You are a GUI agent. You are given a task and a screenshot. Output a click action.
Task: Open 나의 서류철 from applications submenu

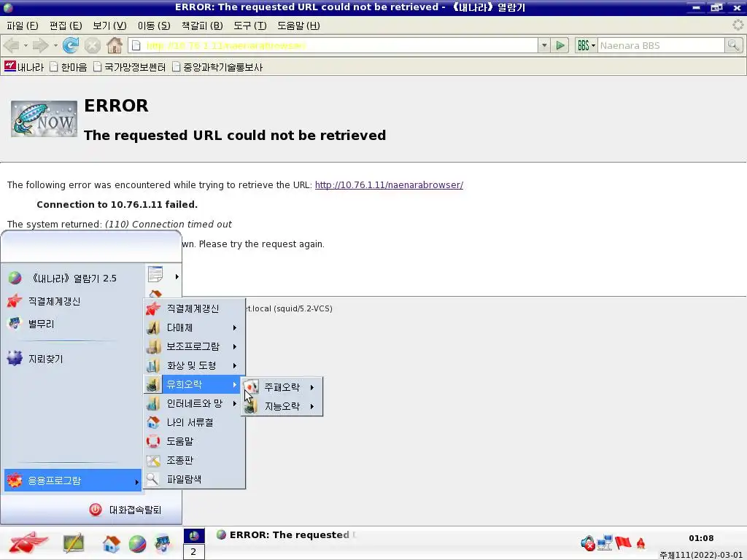(194, 422)
